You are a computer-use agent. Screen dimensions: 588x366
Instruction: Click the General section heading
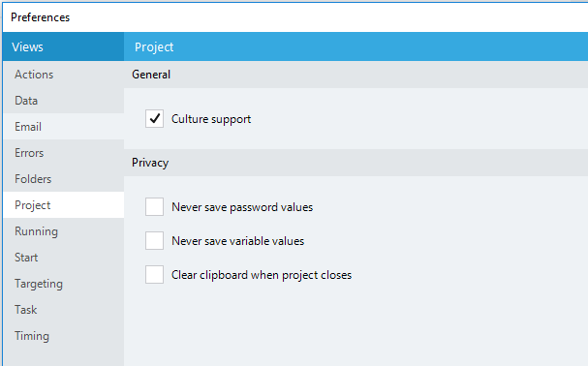pos(151,75)
